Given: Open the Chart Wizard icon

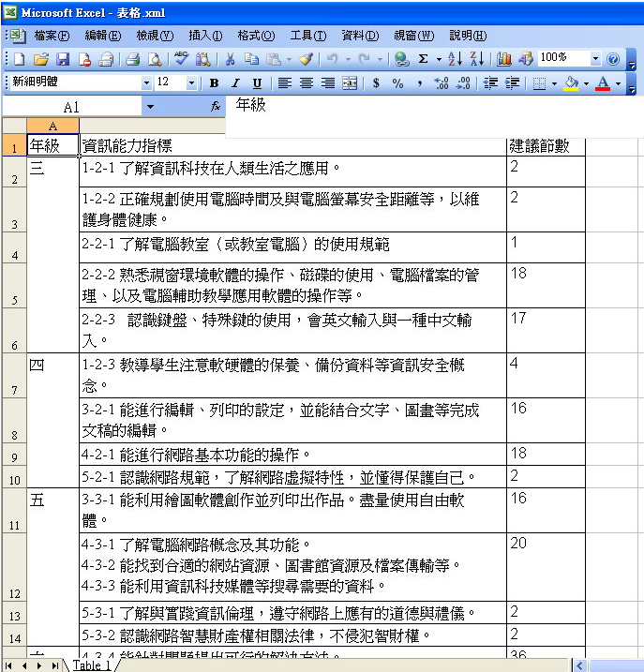Looking at the screenshot, I should (503, 59).
